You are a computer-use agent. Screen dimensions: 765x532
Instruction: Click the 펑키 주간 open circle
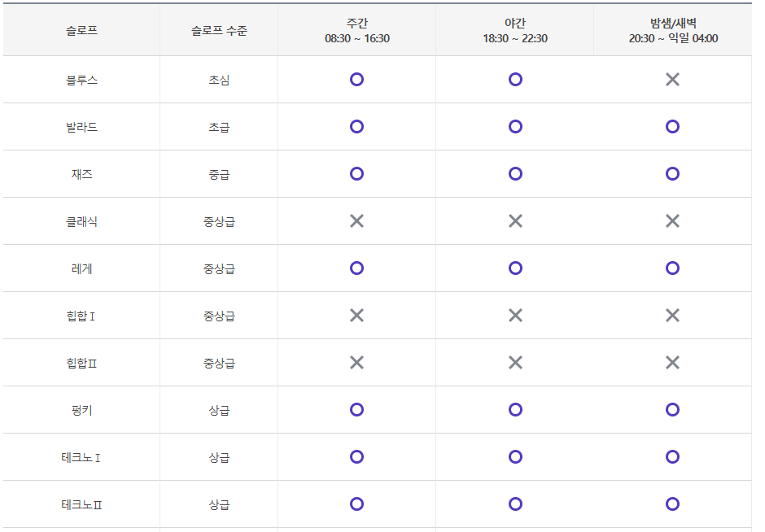click(356, 410)
